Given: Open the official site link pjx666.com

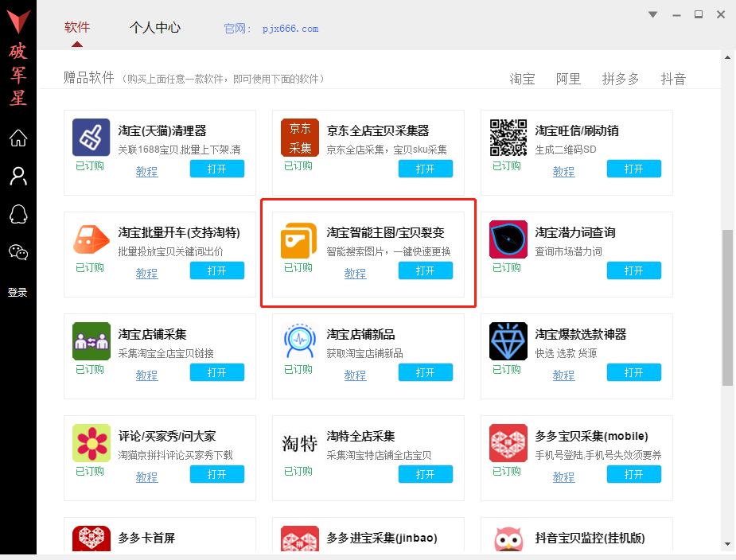Looking at the screenshot, I should click(290, 29).
